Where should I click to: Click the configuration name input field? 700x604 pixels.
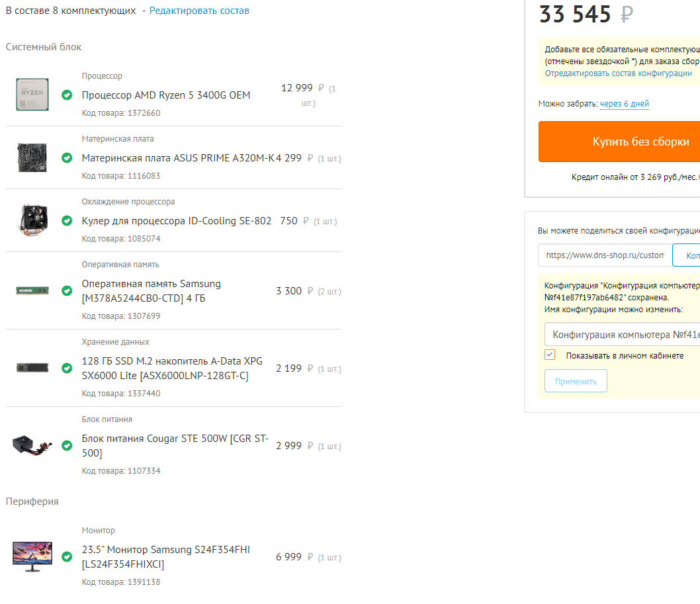[622, 335]
